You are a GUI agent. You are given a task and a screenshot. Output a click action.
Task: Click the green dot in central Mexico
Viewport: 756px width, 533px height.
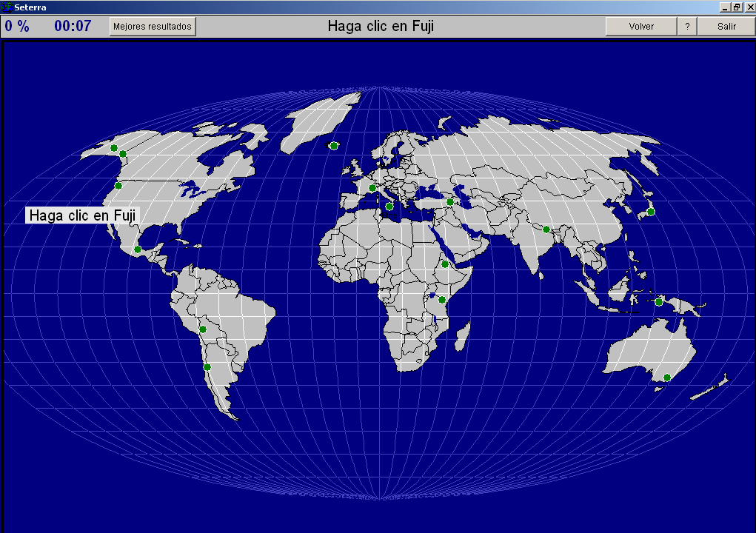(x=138, y=249)
